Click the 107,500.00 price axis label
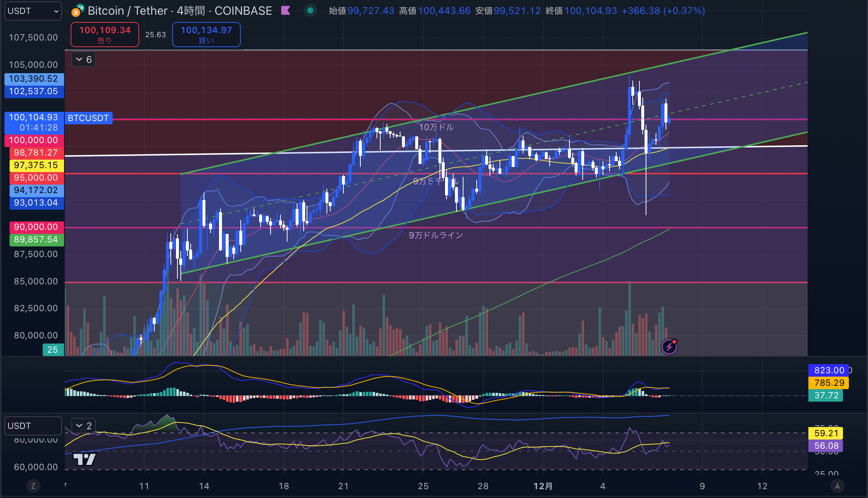This screenshot has width=868, height=498. (x=33, y=38)
